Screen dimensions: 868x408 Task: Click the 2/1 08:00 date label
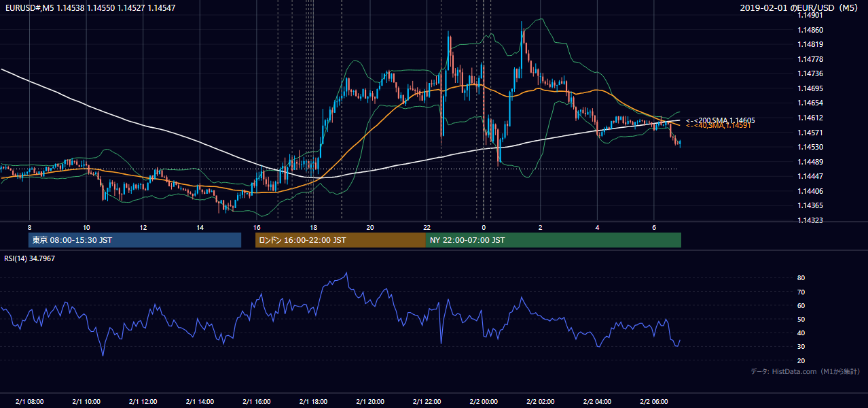coord(29,401)
